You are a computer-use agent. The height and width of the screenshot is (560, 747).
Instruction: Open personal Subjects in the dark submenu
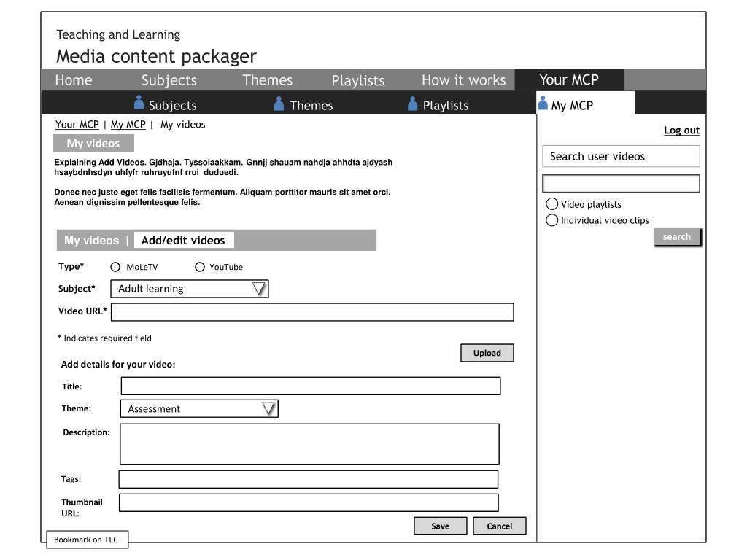pos(172,105)
